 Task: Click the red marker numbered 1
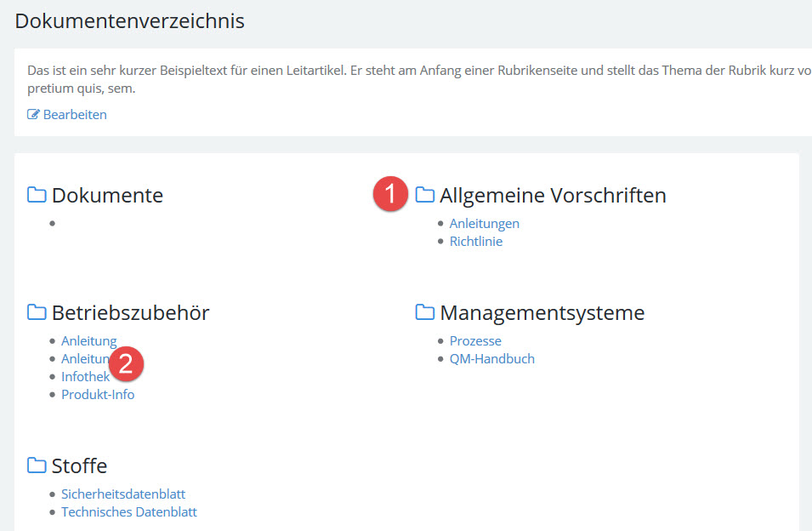click(389, 194)
